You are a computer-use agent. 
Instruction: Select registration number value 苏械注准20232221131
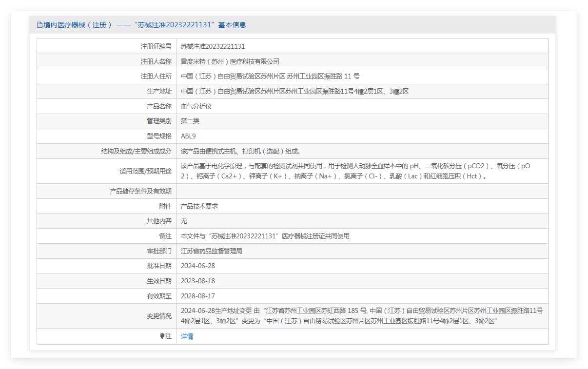pyautogui.click(x=213, y=47)
